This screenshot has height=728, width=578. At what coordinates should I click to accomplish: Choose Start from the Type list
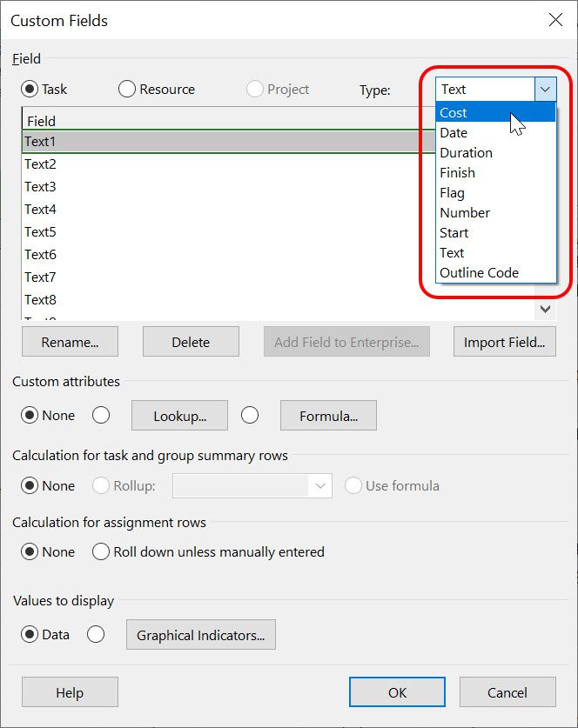tap(495, 232)
